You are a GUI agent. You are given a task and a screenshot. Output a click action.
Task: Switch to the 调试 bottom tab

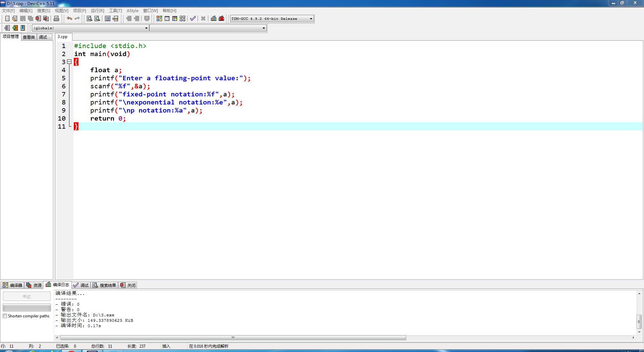pos(81,285)
